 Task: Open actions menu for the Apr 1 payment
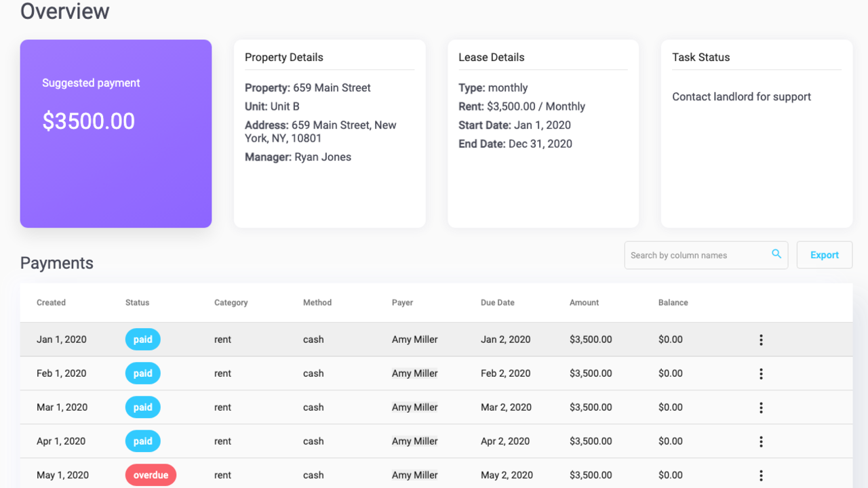pos(761,441)
